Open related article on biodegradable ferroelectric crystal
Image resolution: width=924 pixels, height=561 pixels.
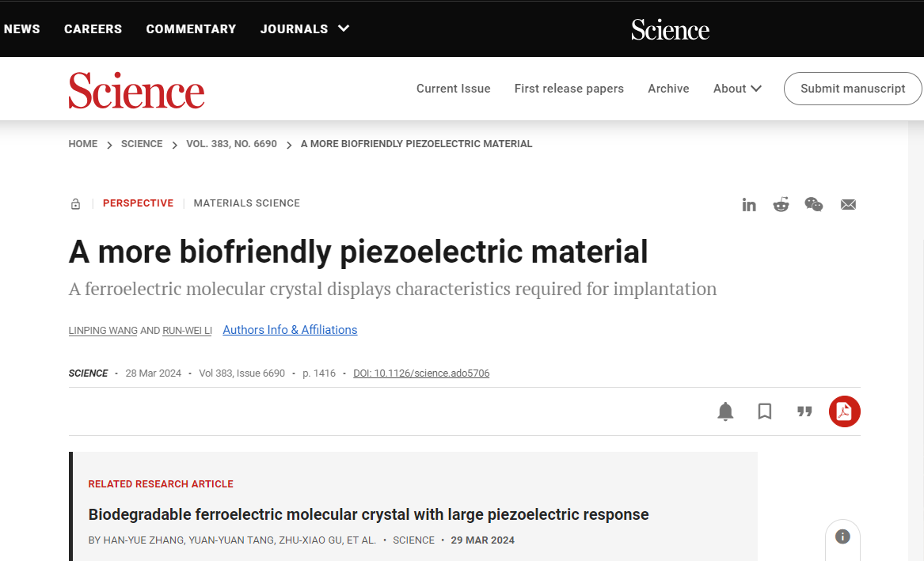coord(368,515)
